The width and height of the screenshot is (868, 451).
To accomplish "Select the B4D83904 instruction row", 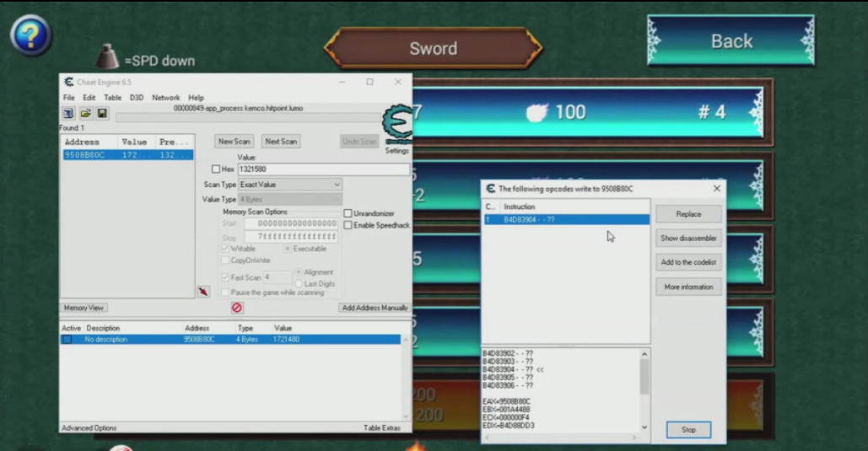I will tap(567, 220).
